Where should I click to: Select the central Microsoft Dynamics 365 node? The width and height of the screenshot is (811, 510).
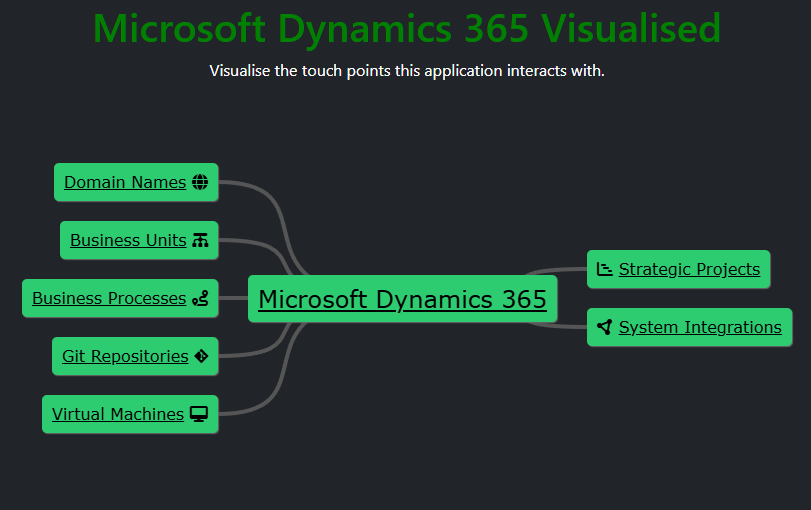[402, 299]
